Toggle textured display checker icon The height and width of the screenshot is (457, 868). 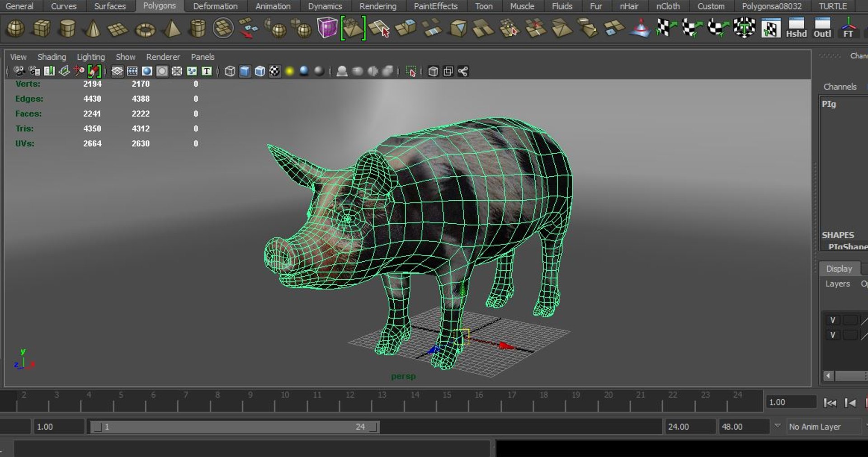274,71
